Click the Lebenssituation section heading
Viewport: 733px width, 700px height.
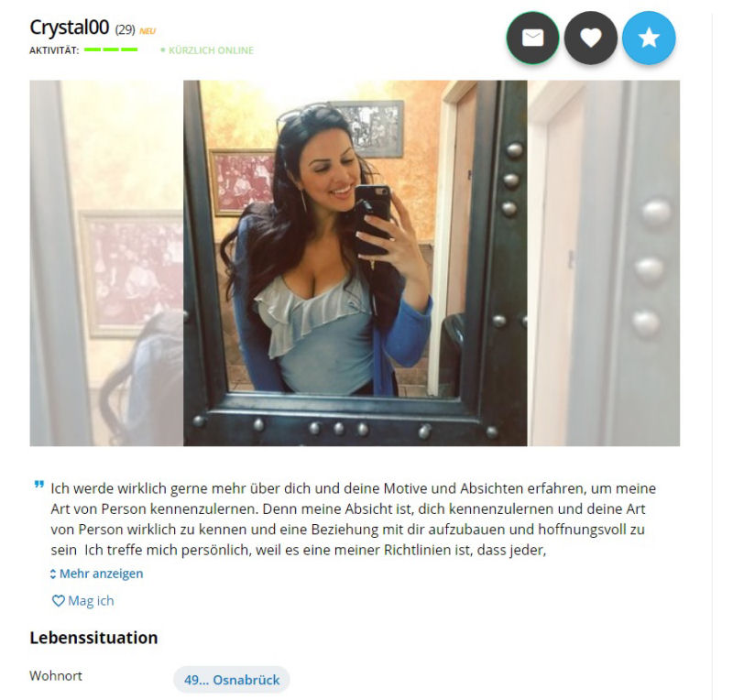coord(93,638)
